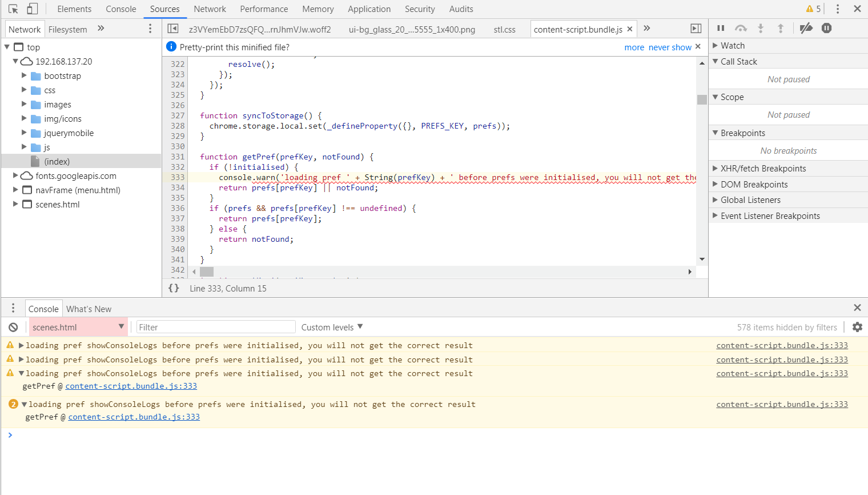The height and width of the screenshot is (495, 868).
Task: Click the pretty-print braces icon
Action: point(174,289)
